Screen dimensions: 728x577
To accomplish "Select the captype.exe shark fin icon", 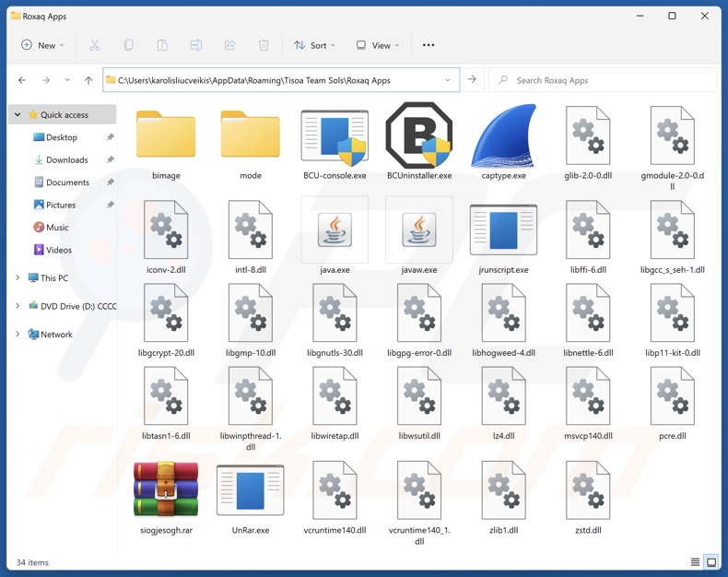I will 504,136.
